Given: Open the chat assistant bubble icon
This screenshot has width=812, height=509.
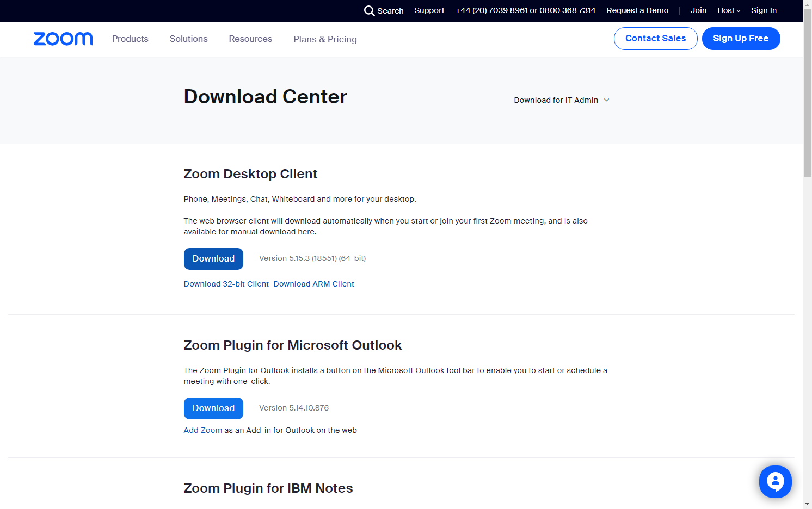Looking at the screenshot, I should [x=775, y=482].
